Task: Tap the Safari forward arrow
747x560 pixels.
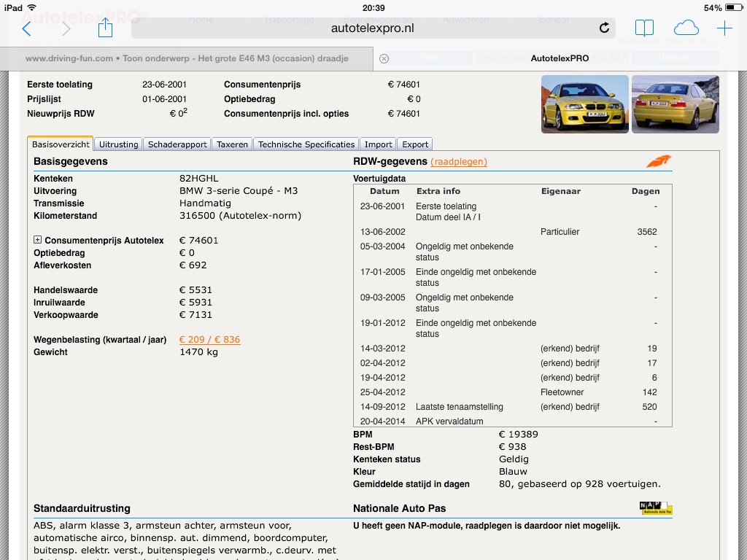Action: click(66, 28)
